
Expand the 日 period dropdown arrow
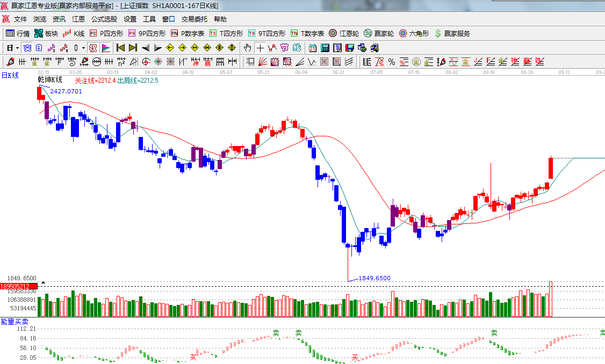(17, 48)
